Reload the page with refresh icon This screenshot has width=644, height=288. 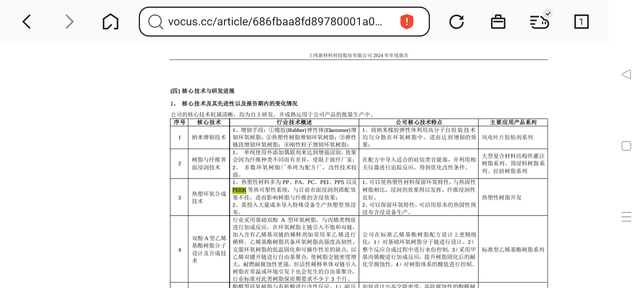456,22
